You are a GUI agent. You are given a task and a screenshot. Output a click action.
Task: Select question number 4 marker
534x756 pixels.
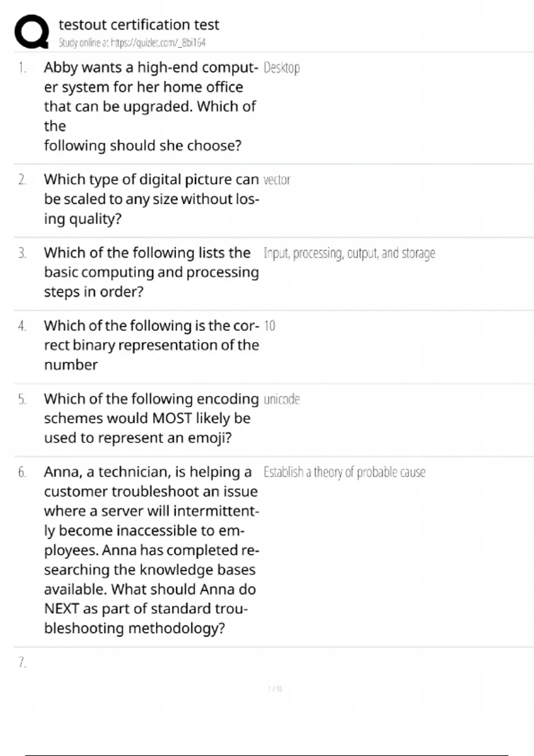[22, 326]
